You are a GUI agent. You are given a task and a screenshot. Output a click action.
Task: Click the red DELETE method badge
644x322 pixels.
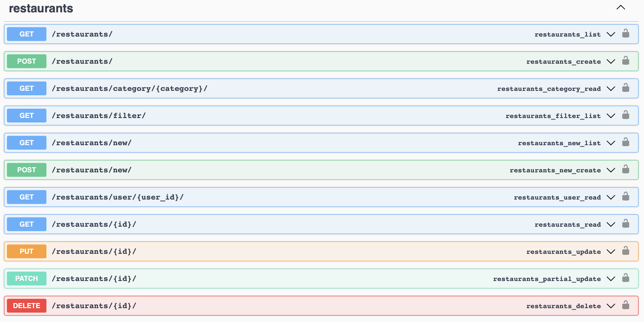click(26, 305)
